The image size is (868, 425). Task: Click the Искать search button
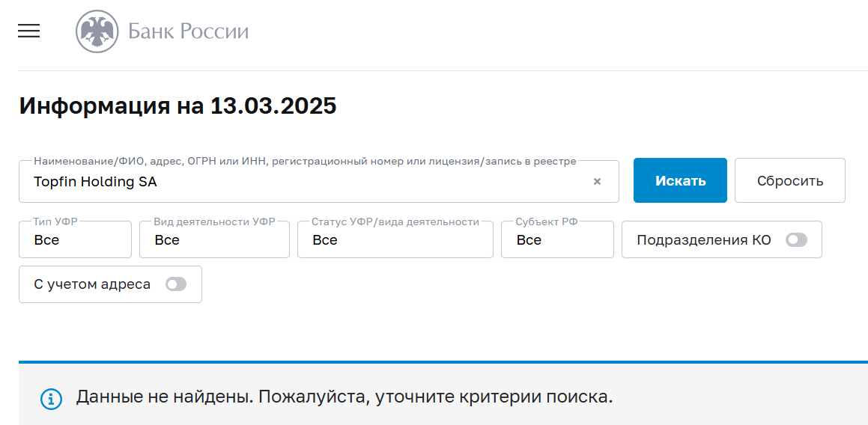(x=680, y=180)
